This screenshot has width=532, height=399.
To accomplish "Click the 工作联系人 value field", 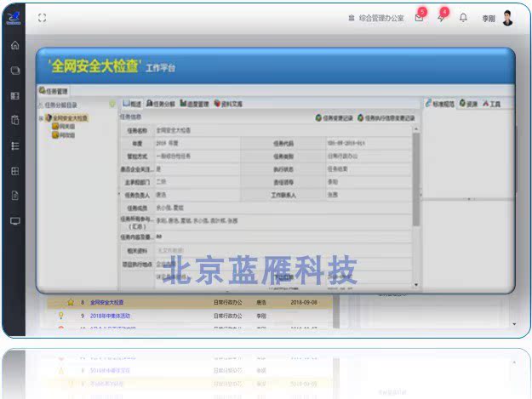I will 369,195.
